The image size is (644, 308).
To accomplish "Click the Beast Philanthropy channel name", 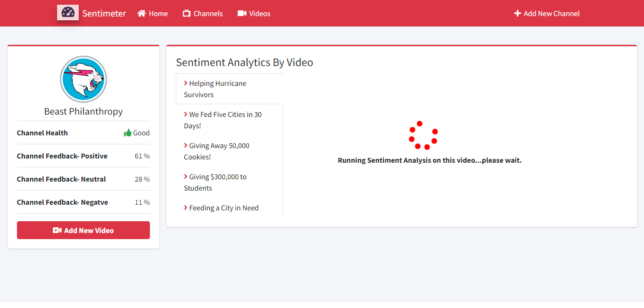I will [x=83, y=111].
